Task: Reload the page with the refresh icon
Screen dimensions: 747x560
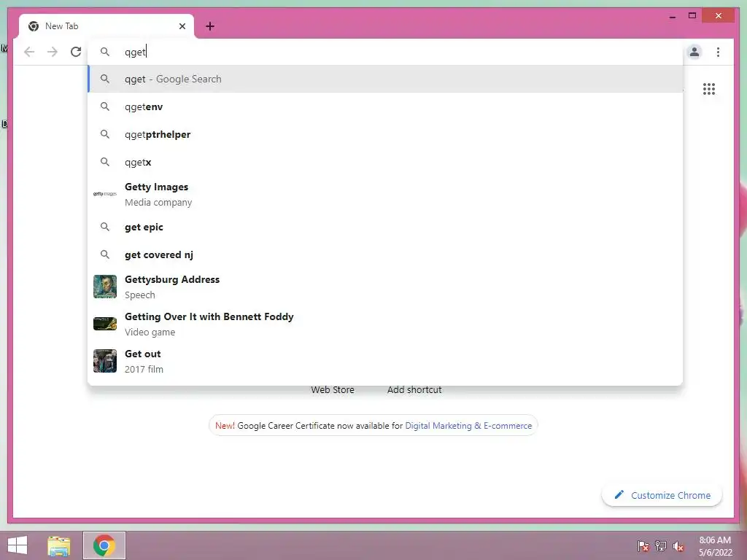Action: click(x=76, y=52)
